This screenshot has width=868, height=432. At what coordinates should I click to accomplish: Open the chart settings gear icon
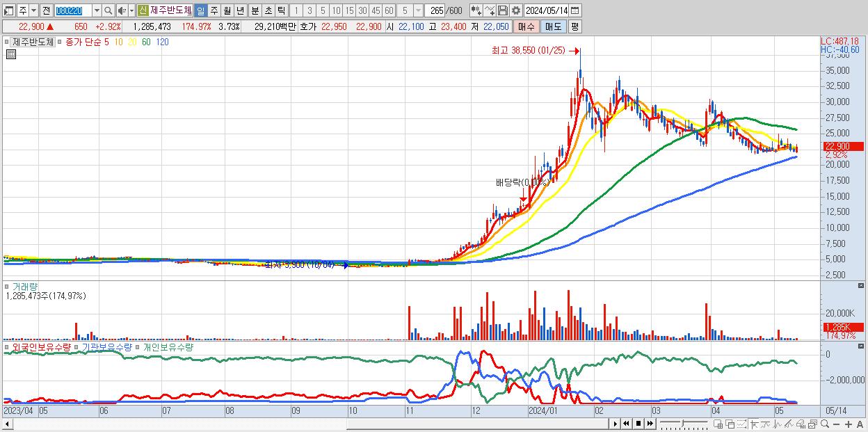point(515,11)
